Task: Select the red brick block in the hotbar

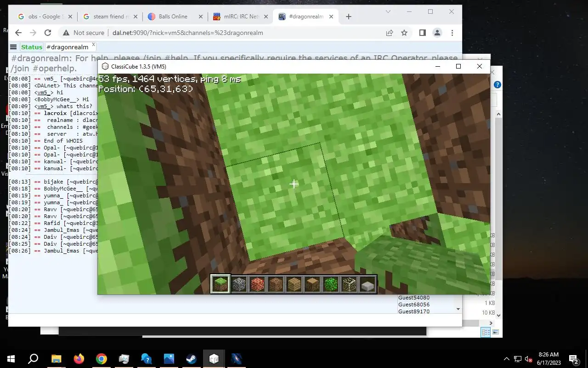Action: tap(257, 284)
